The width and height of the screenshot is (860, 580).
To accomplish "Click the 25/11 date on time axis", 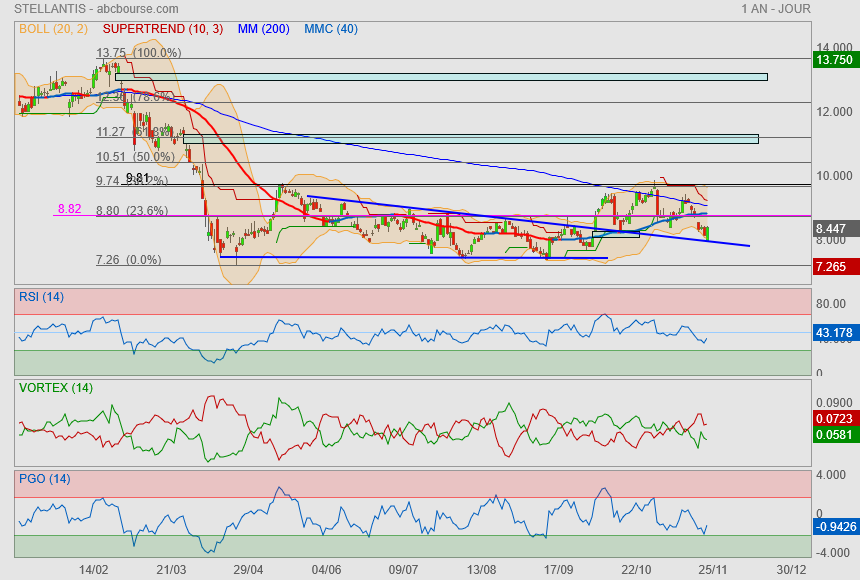I will 712,568.
